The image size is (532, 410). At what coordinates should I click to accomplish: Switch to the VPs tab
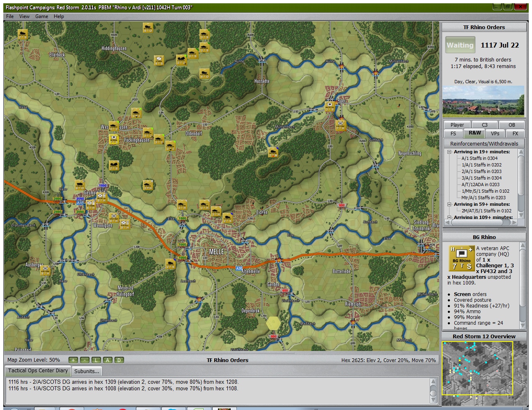click(495, 133)
